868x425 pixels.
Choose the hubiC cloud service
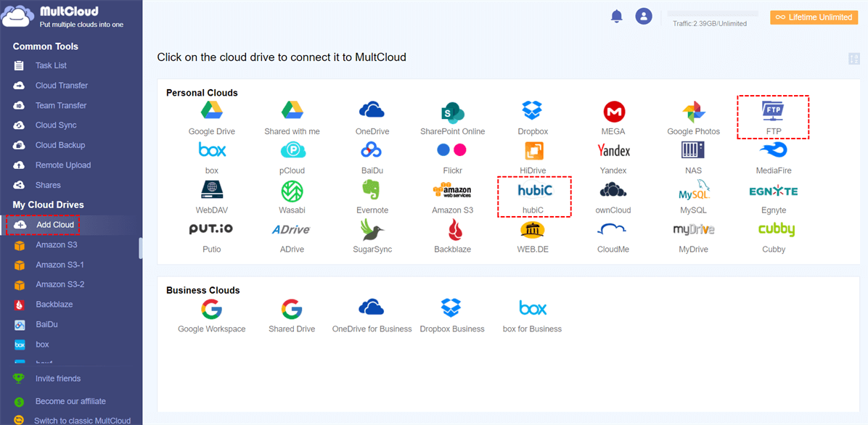coord(535,191)
